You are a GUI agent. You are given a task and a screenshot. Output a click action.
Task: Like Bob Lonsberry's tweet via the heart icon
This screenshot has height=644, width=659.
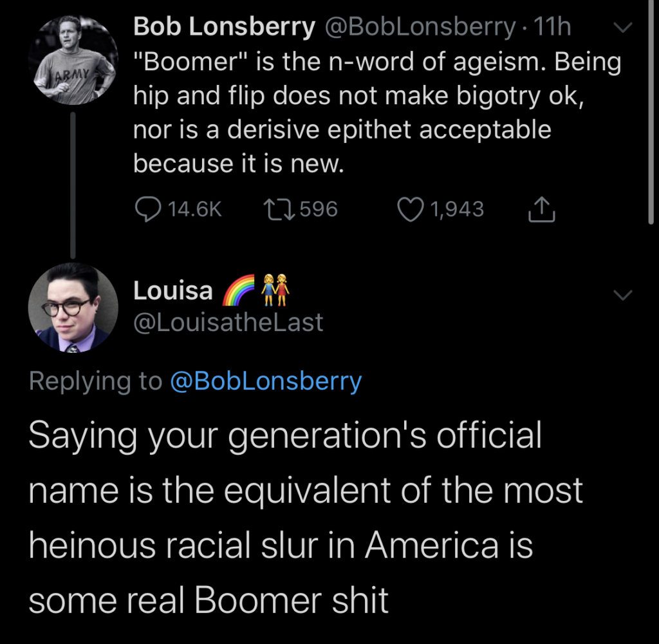pyautogui.click(x=411, y=208)
